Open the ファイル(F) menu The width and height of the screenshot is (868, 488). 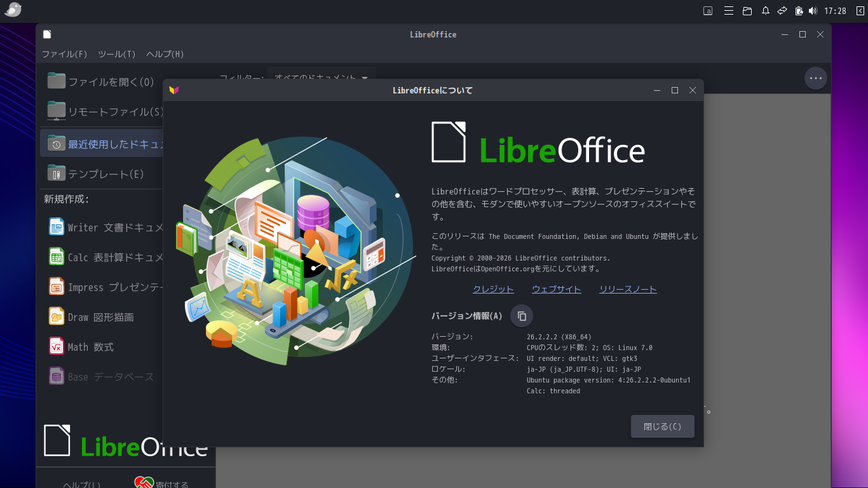point(65,54)
